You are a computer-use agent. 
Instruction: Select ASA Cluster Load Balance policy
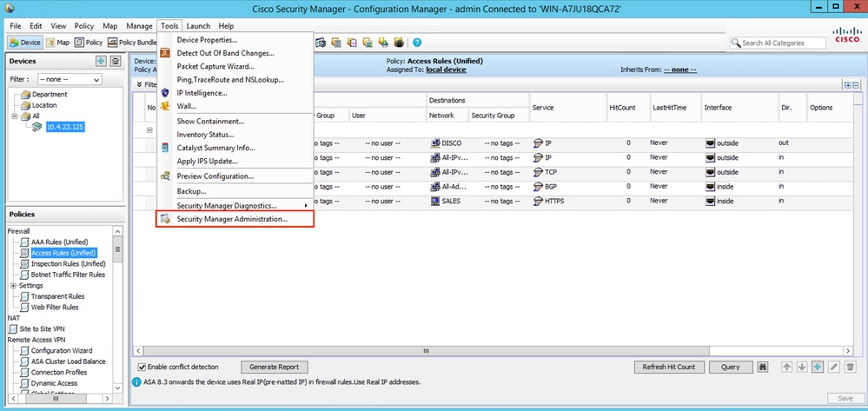click(68, 361)
